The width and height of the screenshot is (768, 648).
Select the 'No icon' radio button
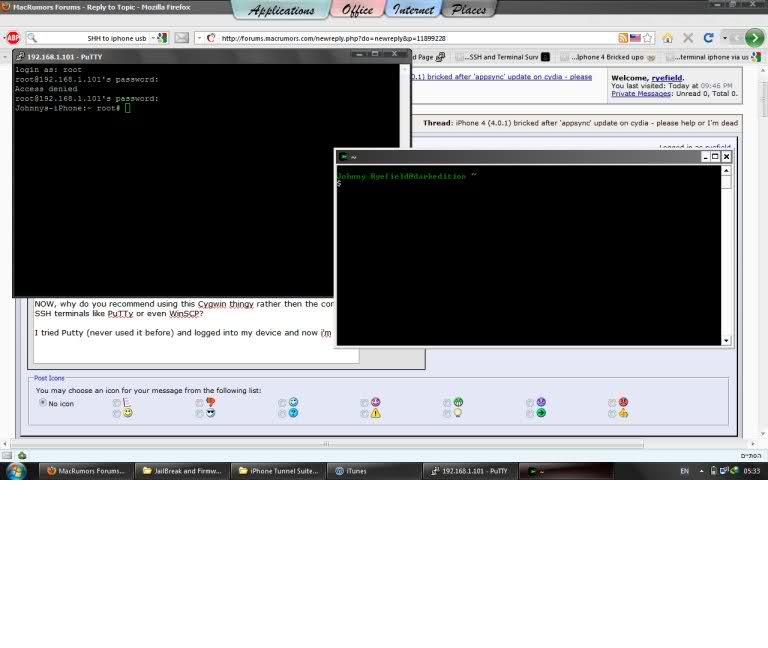(43, 402)
